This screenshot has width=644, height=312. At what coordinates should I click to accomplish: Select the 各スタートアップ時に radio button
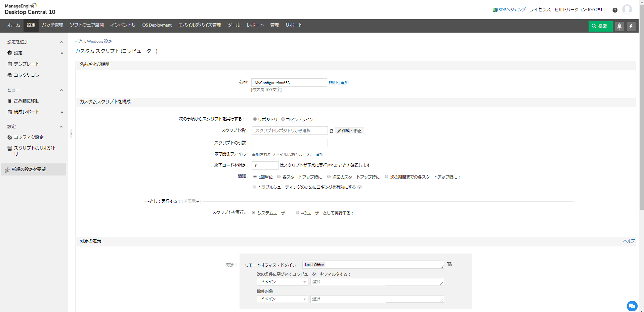point(279,177)
